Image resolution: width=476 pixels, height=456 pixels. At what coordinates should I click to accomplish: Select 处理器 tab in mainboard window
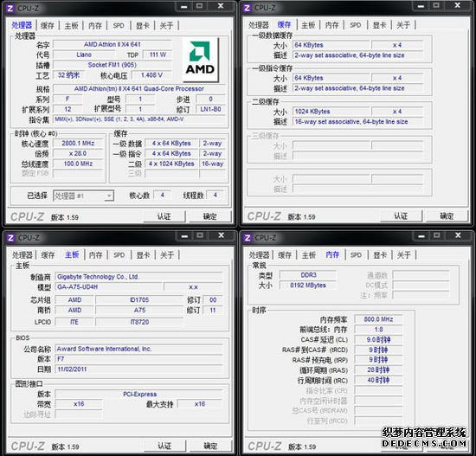[x=23, y=254]
